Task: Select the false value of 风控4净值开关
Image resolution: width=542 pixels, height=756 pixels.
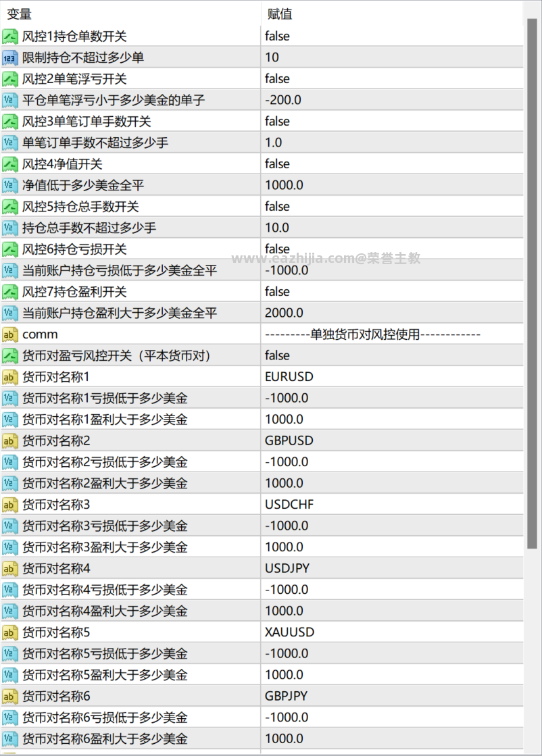Action: 277,164
